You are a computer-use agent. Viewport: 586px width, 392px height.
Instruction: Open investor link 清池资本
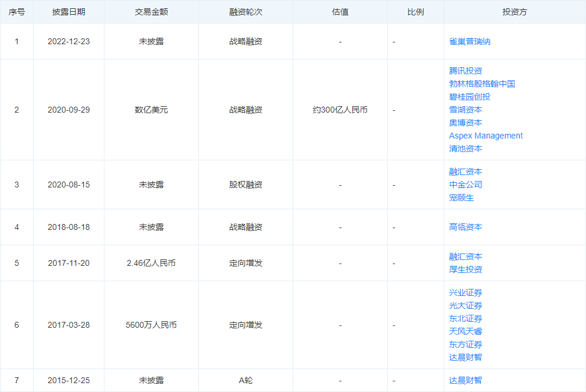(x=465, y=149)
